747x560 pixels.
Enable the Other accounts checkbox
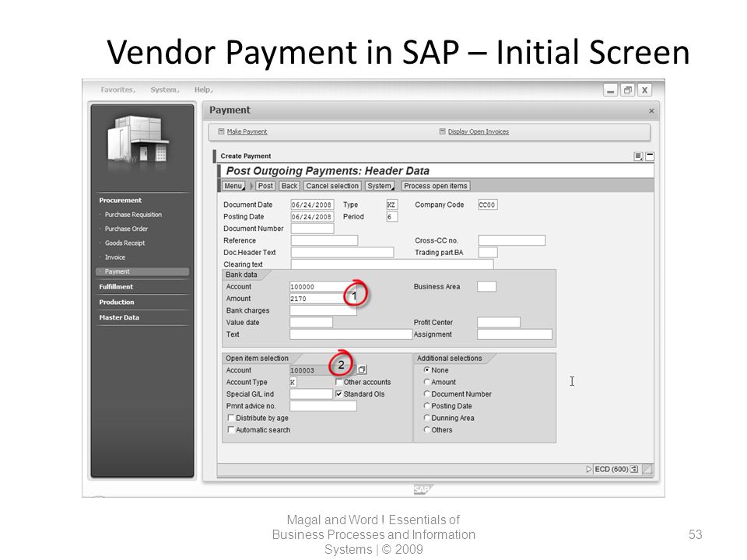coord(338,382)
